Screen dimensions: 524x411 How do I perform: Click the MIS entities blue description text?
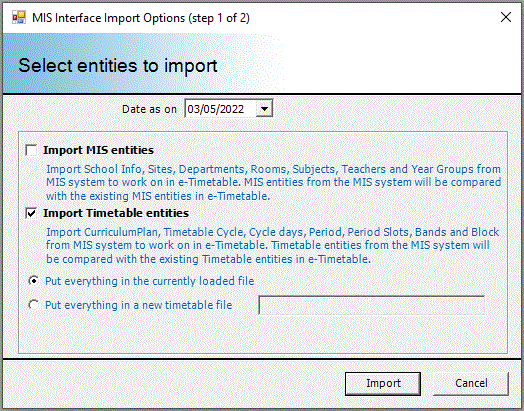273,182
